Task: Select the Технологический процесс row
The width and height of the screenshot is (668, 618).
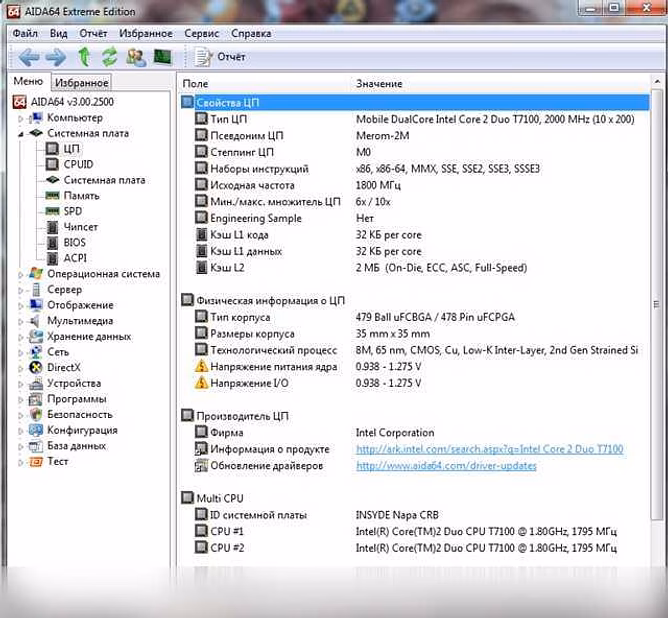Action: coord(415,350)
